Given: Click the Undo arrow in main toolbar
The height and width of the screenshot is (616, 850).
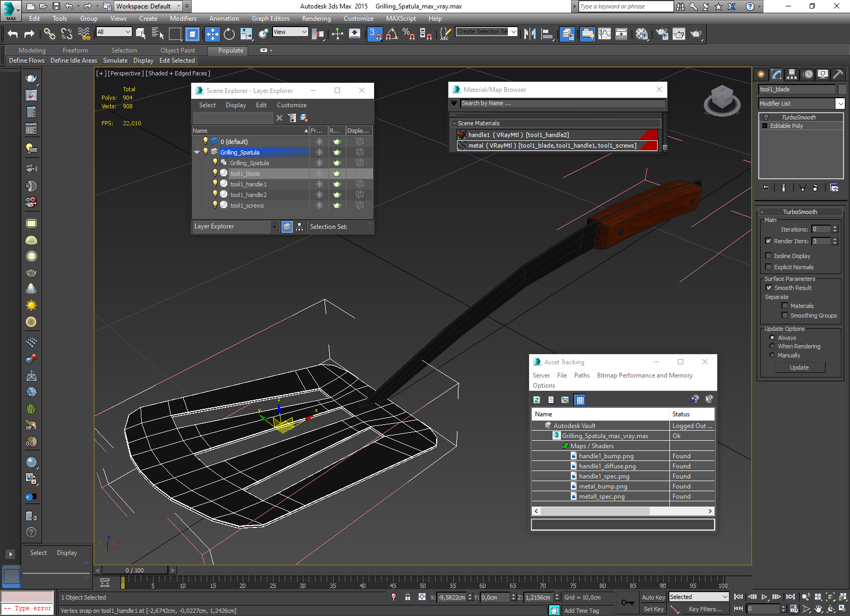Looking at the screenshot, I should point(13,34).
